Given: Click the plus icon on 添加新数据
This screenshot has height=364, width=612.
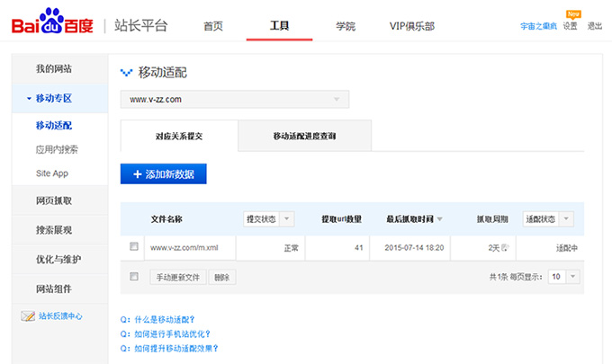Looking at the screenshot, I should 137,174.
